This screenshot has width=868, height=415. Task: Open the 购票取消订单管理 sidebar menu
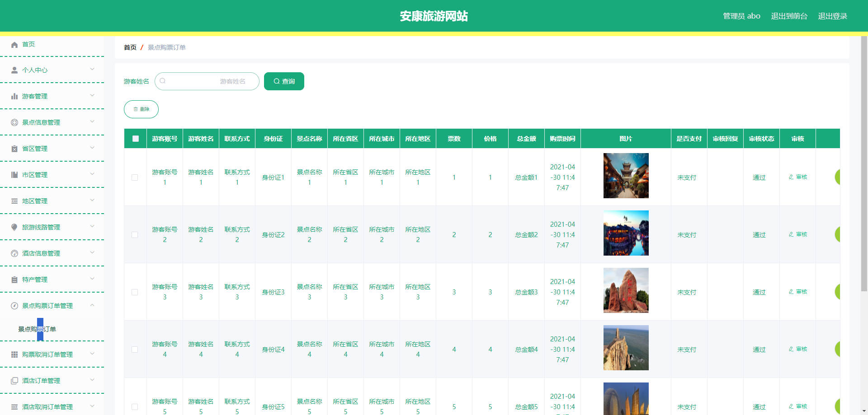(52, 354)
